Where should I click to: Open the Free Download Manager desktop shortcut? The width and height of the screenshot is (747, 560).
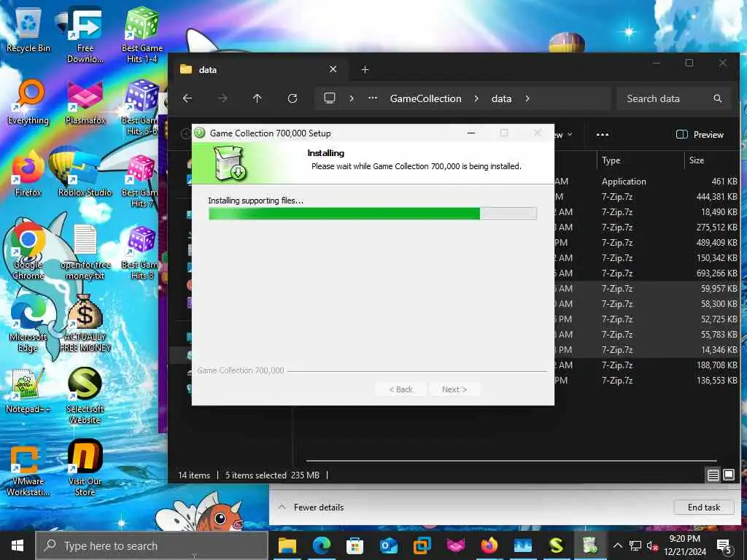coord(85,34)
